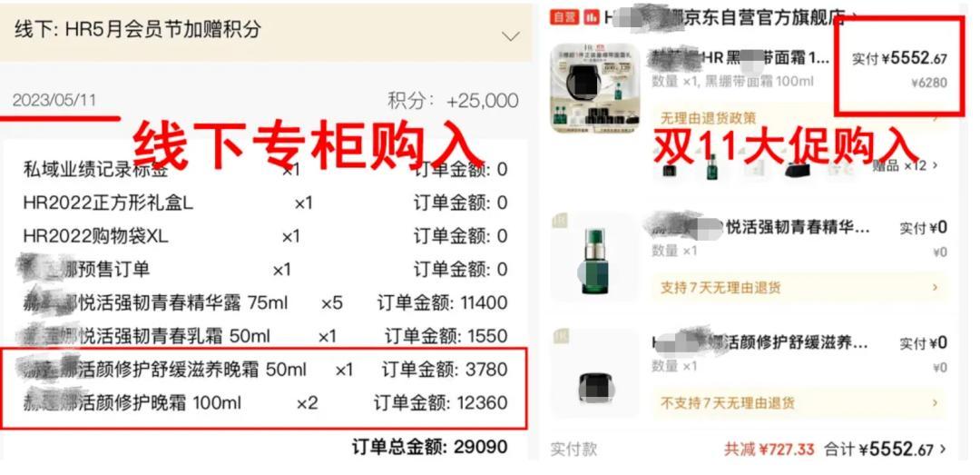Expand 不支持7天无理由退货 policy arrow
This screenshot has height=475, width=980.
pyautogui.click(x=935, y=403)
